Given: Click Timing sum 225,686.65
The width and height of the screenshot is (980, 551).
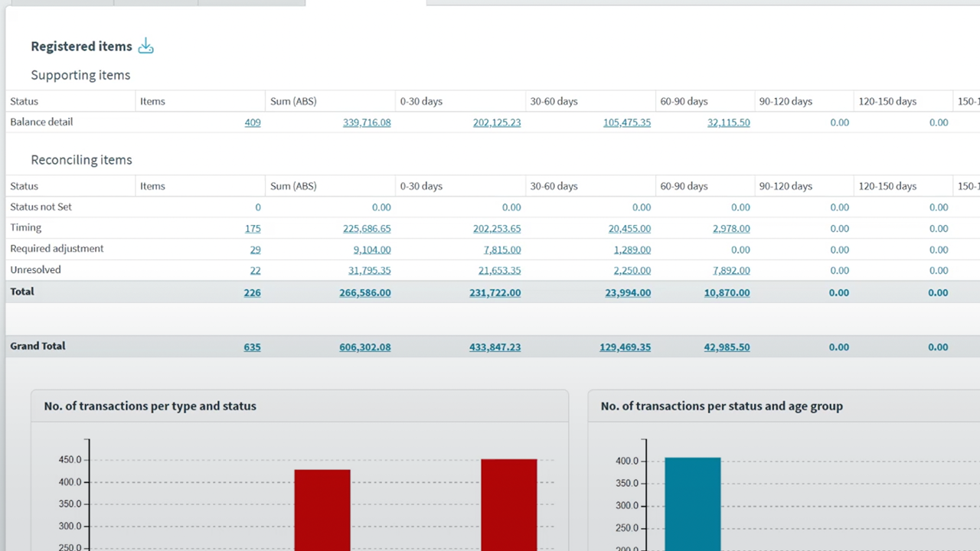Looking at the screenshot, I should pyautogui.click(x=367, y=228).
